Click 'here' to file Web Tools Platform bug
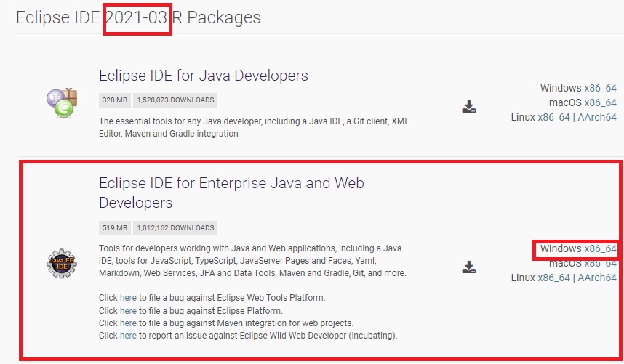This screenshot has width=624, height=364. click(128, 298)
